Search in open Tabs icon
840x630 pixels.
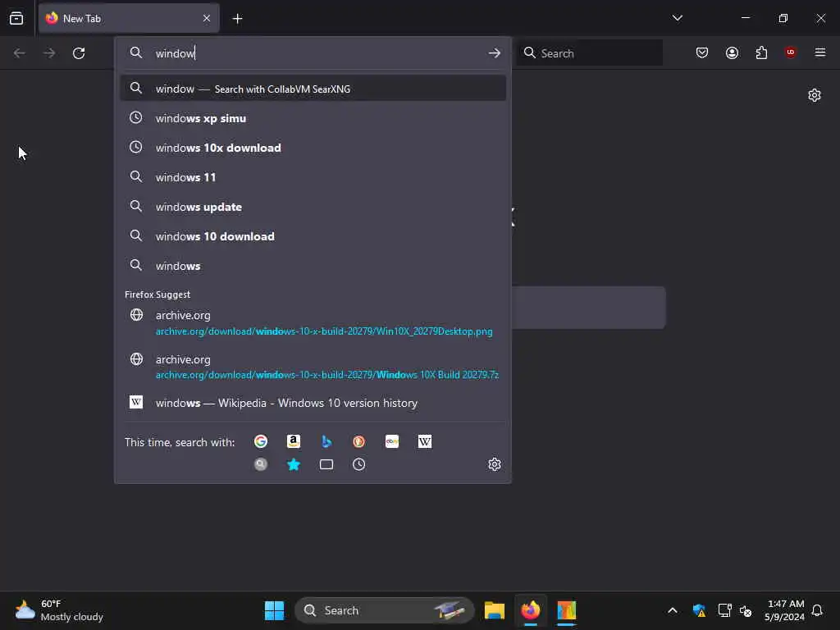326,464
